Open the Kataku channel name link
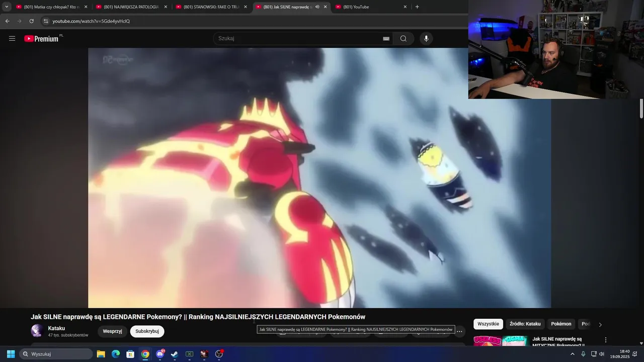 pos(56,328)
